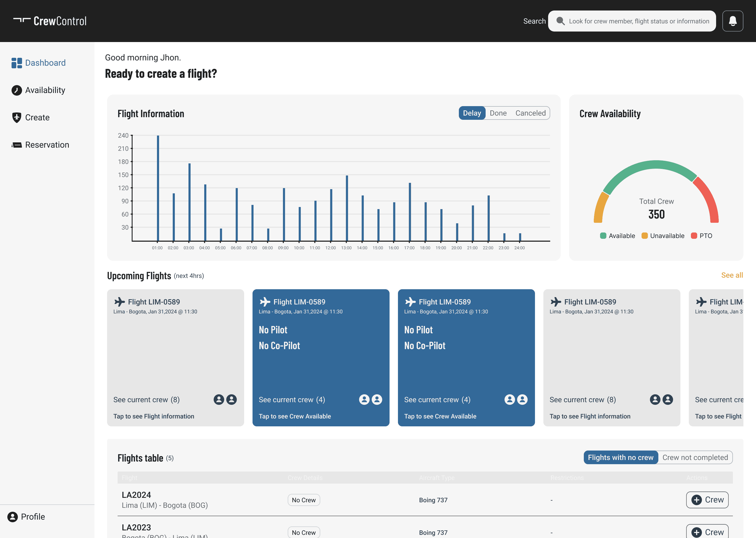The width and height of the screenshot is (756, 538).
Task: Click the "Total Crew" label in the gauge
Action: [656, 201]
